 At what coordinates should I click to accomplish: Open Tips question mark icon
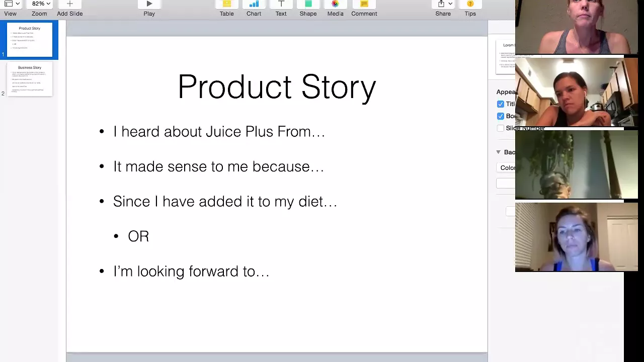tap(470, 4)
